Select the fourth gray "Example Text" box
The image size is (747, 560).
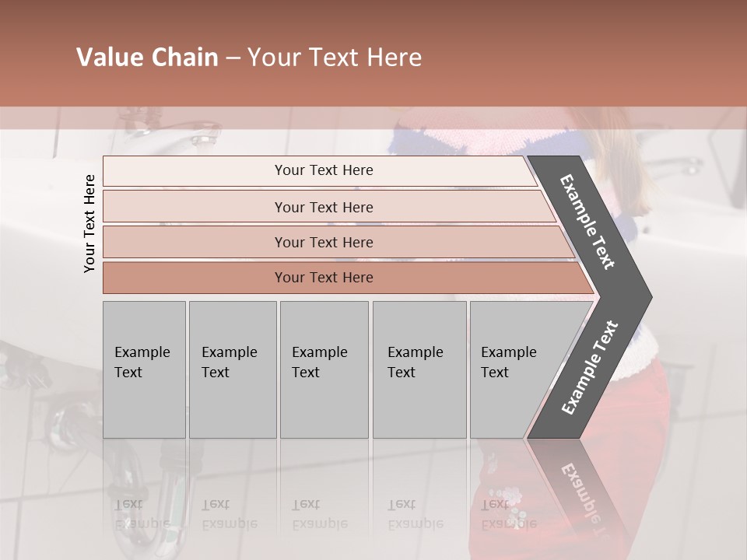(x=419, y=369)
